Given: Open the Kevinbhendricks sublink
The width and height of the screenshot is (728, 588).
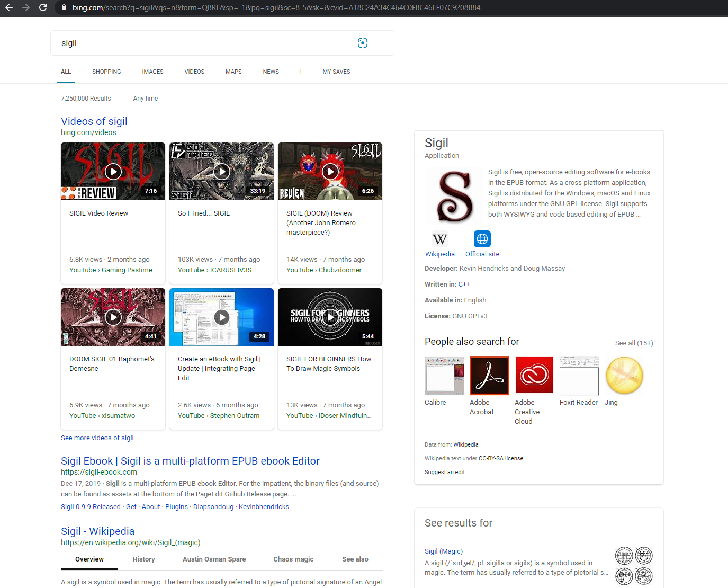Looking at the screenshot, I should pos(264,507).
